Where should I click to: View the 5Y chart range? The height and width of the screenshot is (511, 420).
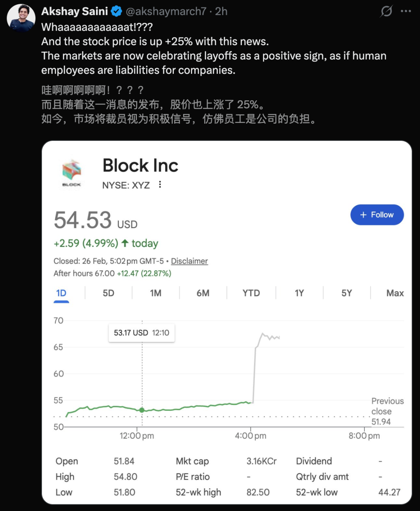coord(346,293)
